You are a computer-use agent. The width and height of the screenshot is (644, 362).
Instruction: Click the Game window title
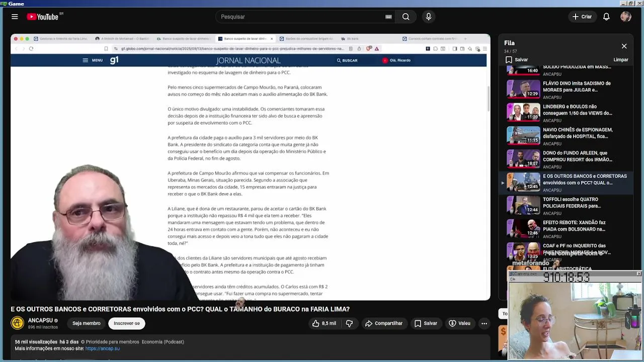click(x=16, y=4)
